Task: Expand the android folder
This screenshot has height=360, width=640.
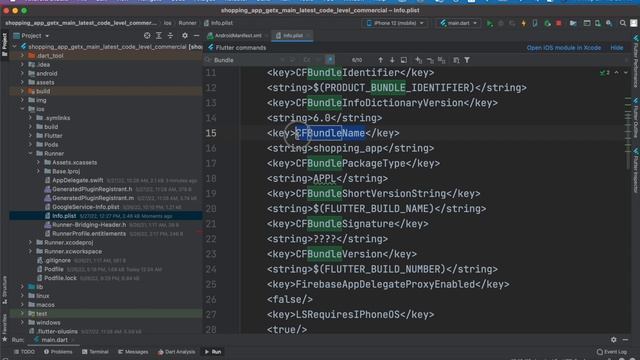Action: point(22,73)
